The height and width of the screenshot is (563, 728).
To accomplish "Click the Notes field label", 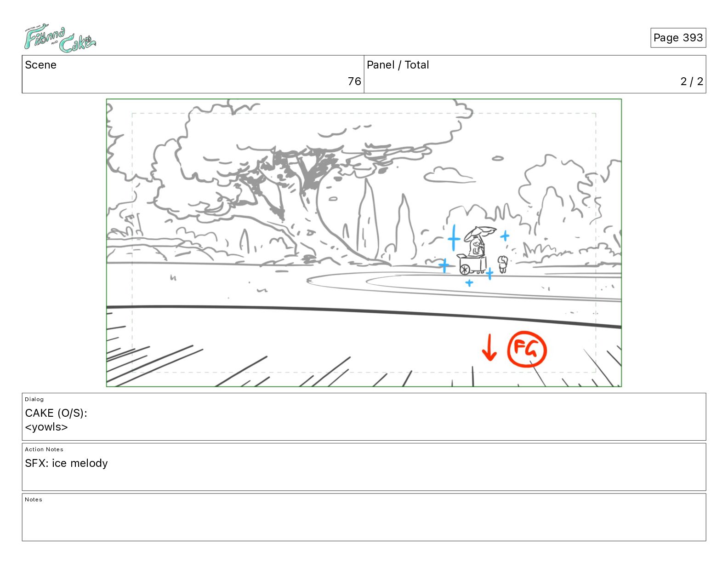I will [x=34, y=500].
